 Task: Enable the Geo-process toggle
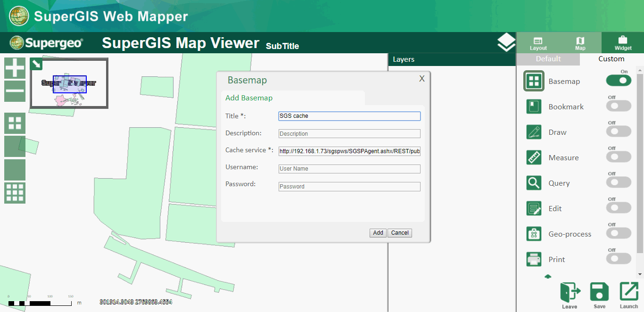(619, 233)
